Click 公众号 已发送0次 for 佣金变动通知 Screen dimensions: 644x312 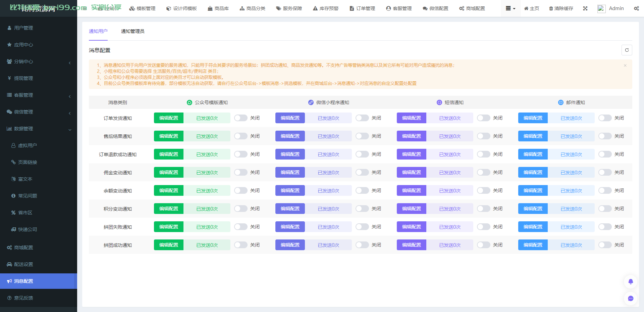pyautogui.click(x=207, y=172)
